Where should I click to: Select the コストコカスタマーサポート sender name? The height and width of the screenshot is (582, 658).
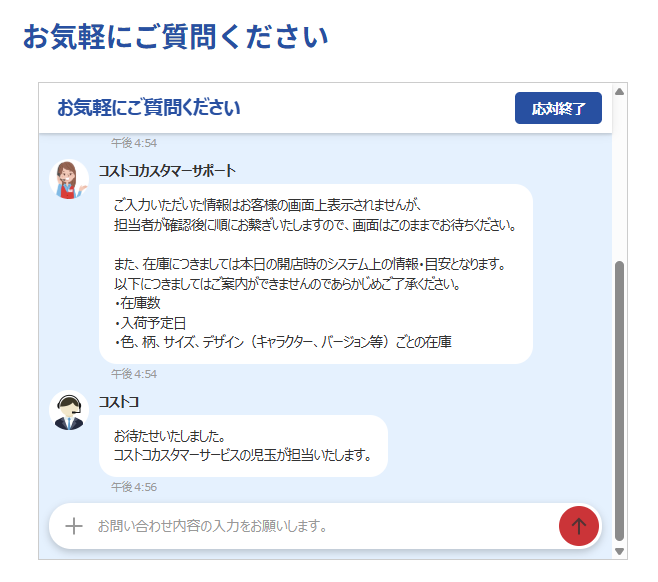(167, 171)
